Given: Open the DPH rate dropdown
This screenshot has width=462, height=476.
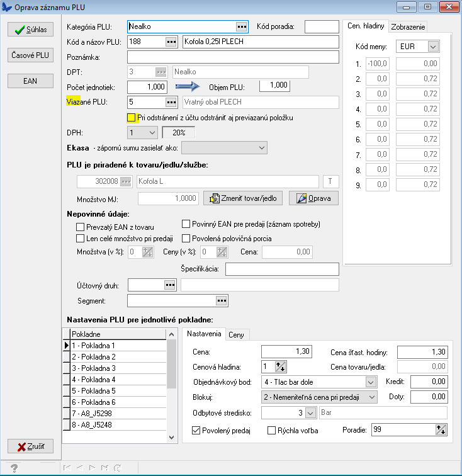Looking at the screenshot, I should (151, 133).
